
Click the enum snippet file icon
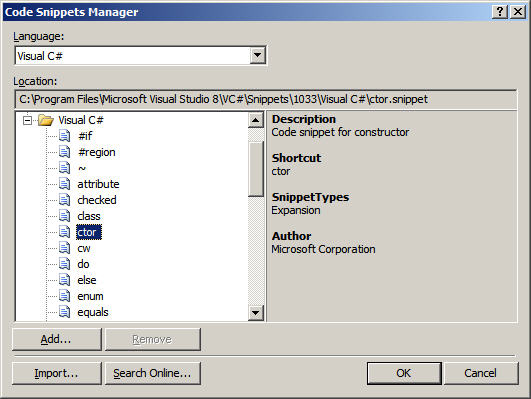click(x=65, y=296)
